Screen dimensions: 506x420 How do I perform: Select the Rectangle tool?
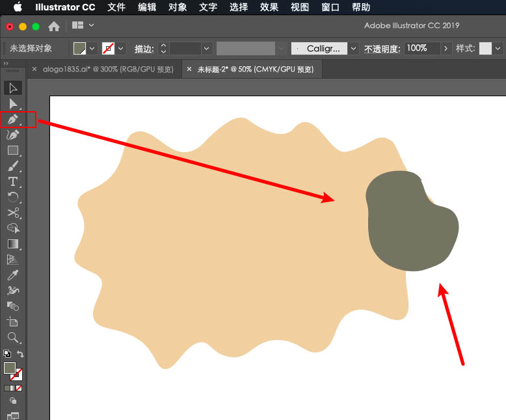[13, 150]
